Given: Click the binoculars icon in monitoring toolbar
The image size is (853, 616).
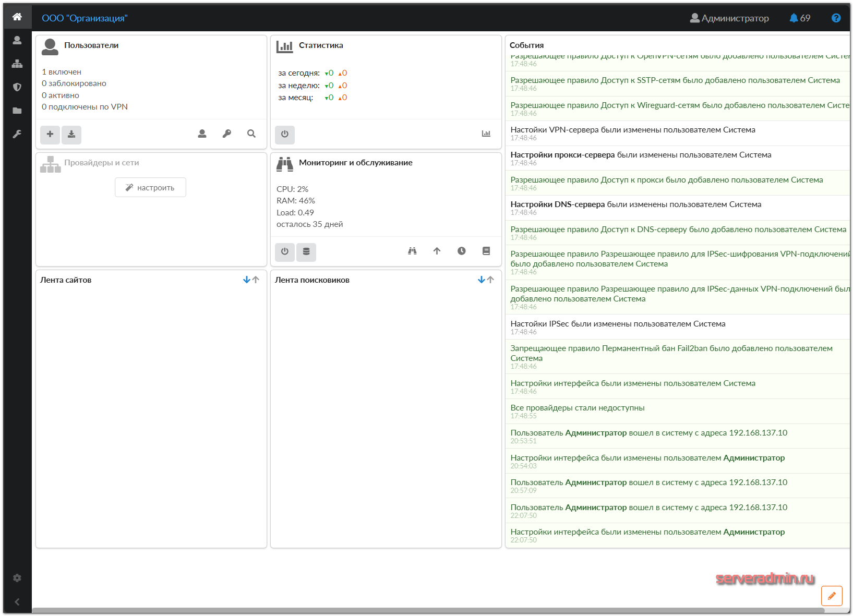Looking at the screenshot, I should (x=412, y=251).
